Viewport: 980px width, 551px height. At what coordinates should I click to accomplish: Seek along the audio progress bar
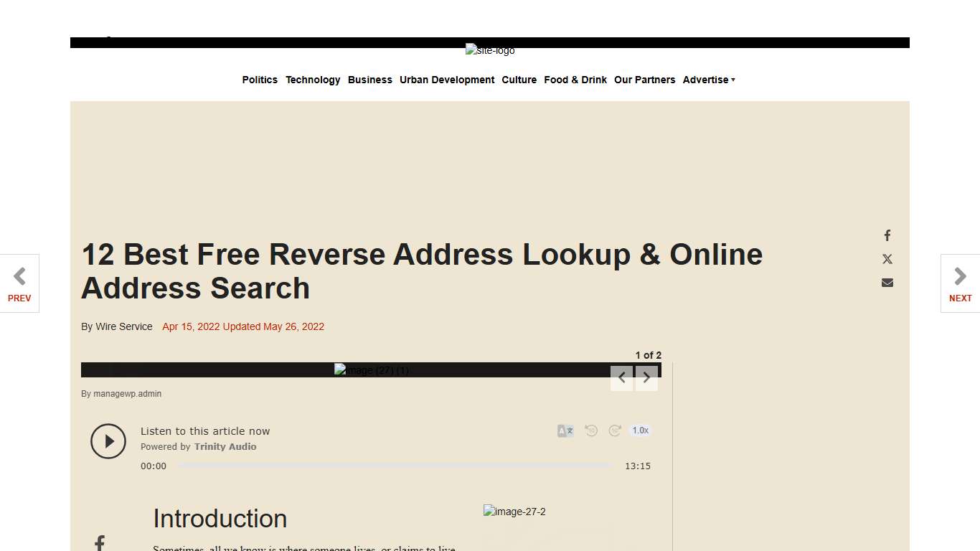[x=395, y=465]
